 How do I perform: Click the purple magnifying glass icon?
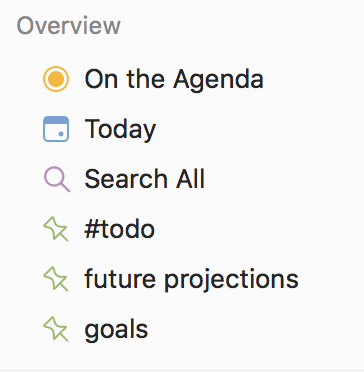point(57,179)
